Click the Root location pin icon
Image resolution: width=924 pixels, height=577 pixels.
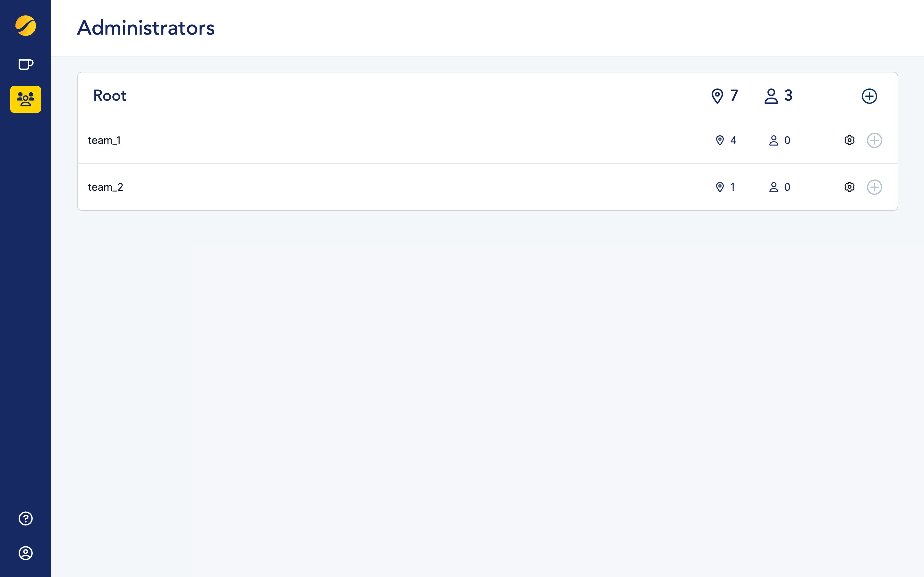pos(717,96)
